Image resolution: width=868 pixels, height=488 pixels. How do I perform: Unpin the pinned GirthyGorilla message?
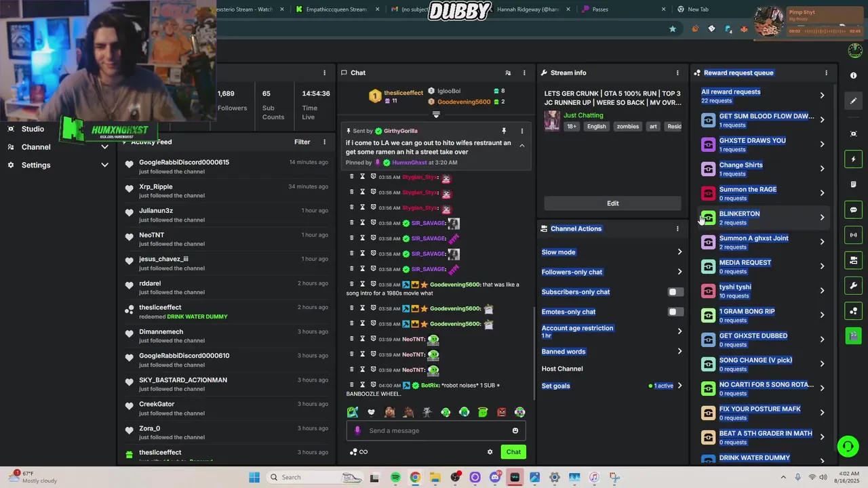[504, 131]
